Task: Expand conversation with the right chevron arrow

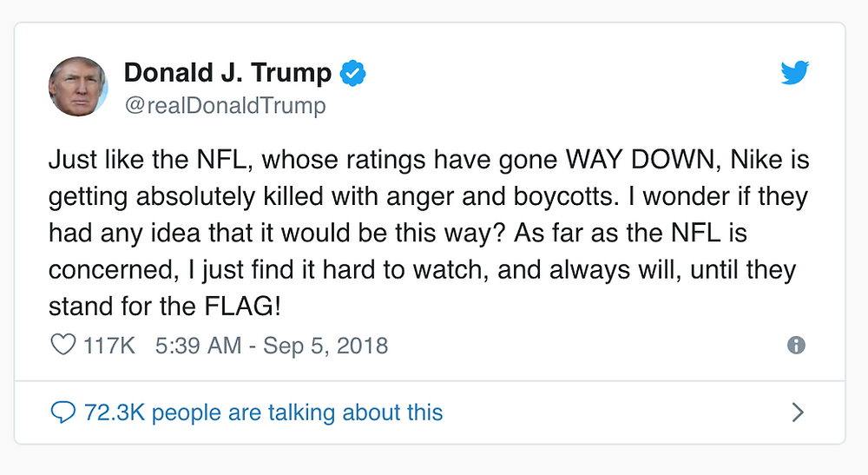Action: [798, 412]
